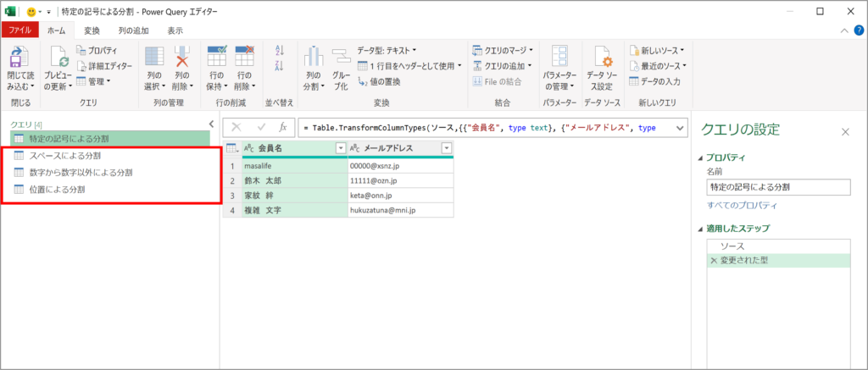Open メールアドレス column filter dropdown
The image size is (868, 370).
(446, 148)
